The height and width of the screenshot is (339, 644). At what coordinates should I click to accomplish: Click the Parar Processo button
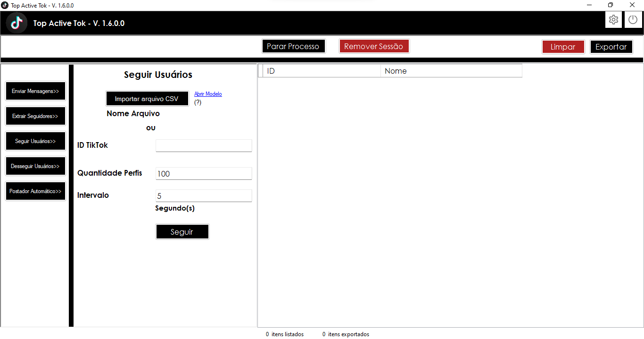coord(293,46)
